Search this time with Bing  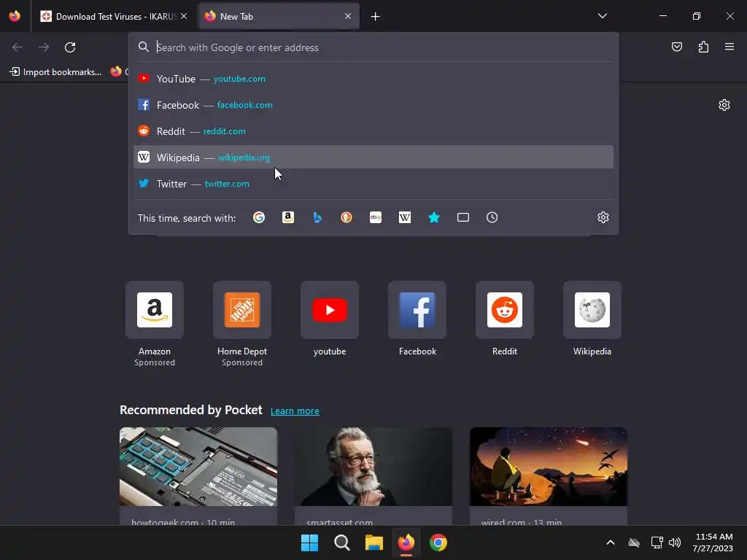(317, 217)
